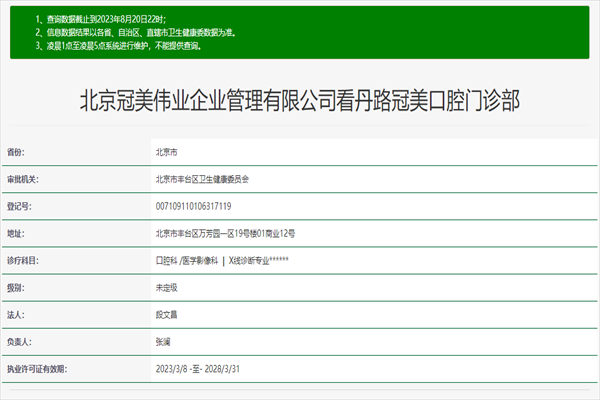Click the 省份 label
This screenshot has width=600, height=400.
click(x=16, y=152)
